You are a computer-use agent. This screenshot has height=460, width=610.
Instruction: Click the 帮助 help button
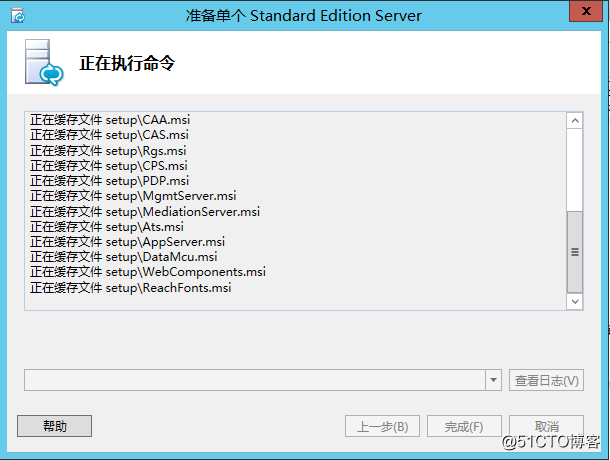[54, 426]
